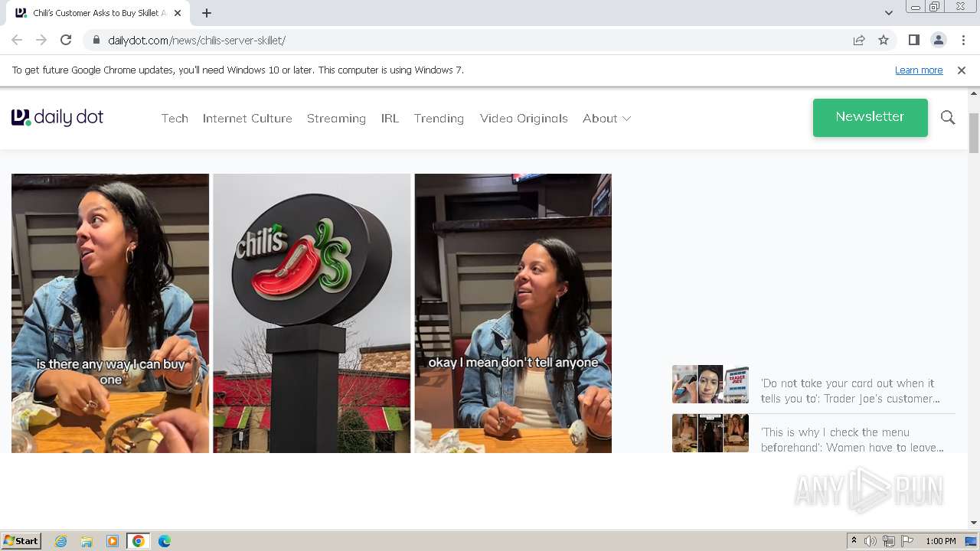Open the Chrome profile avatar

pyautogui.click(x=938, y=41)
